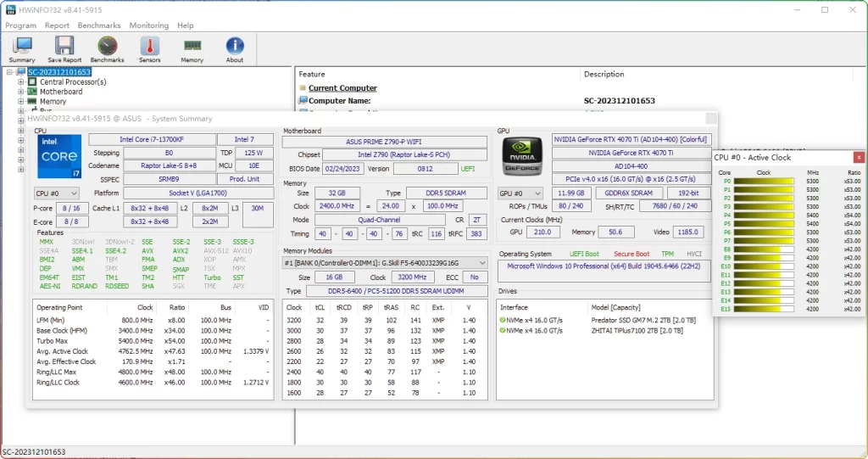
Task: Click the Motherboard tree icon
Action: click(32, 92)
